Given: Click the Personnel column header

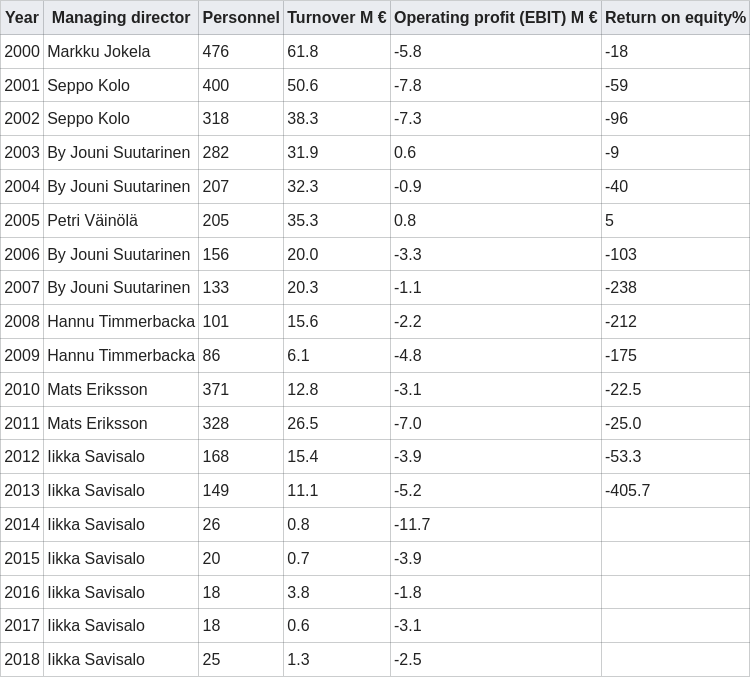Looking at the screenshot, I should coord(241,18).
